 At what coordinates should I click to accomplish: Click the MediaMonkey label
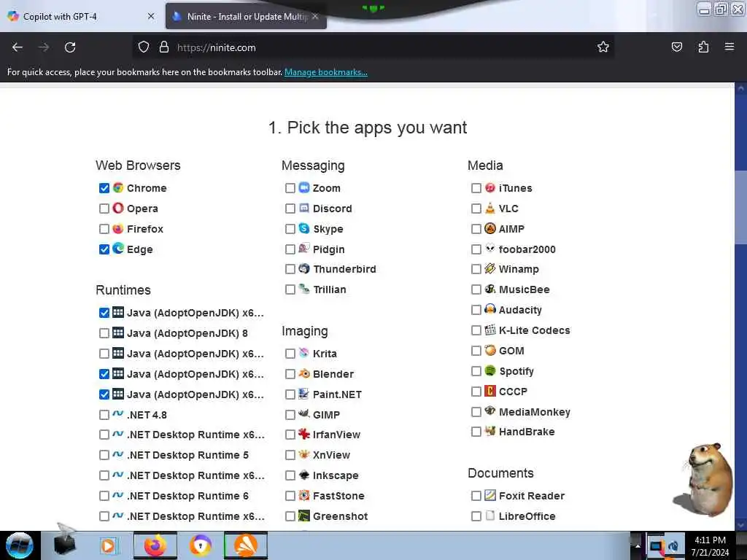pos(535,412)
